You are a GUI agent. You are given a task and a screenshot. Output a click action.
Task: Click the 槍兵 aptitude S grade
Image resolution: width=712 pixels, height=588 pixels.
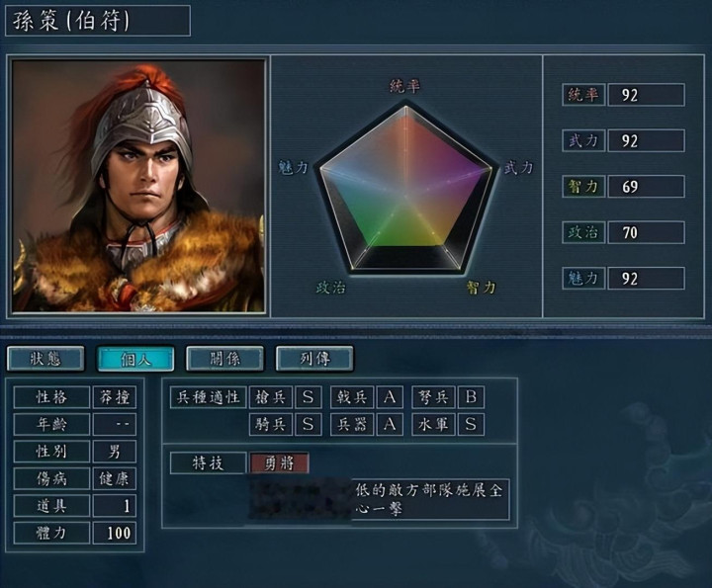click(308, 397)
